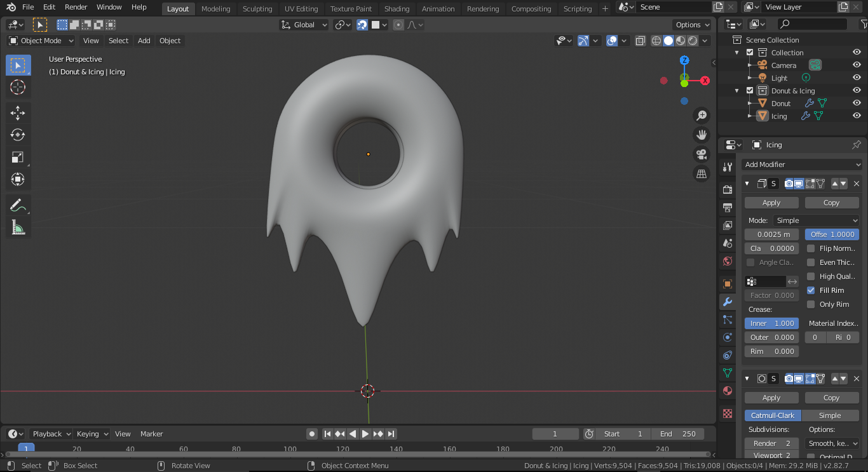Image resolution: width=868 pixels, height=472 pixels.
Task: Open the Scene properties tab
Action: pyautogui.click(x=728, y=243)
